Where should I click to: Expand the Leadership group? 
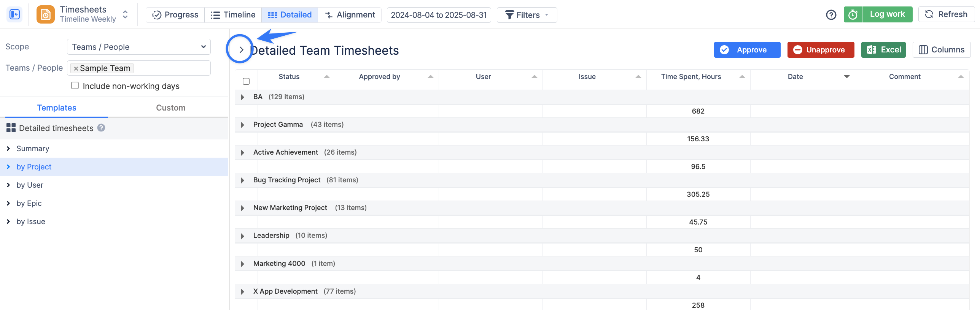click(x=242, y=236)
